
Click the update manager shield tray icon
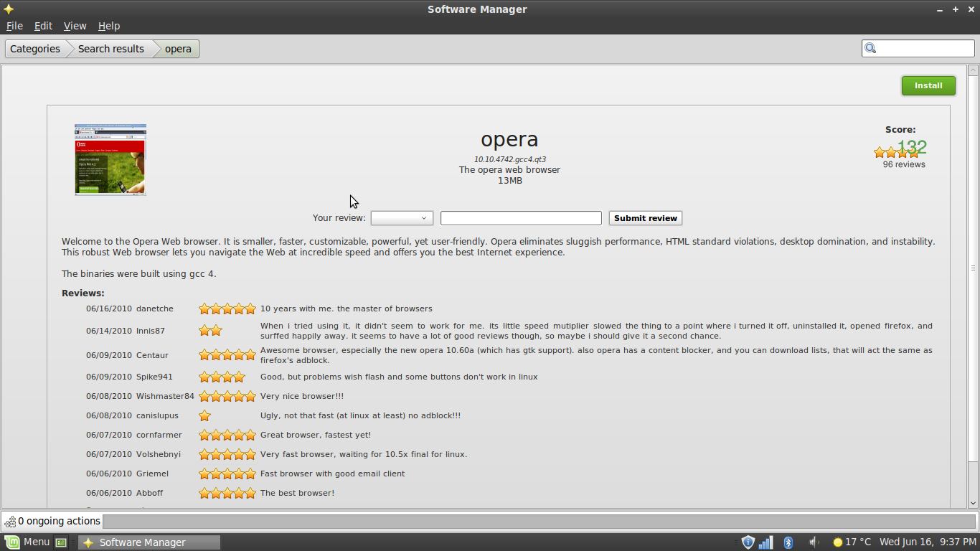pyautogui.click(x=748, y=542)
